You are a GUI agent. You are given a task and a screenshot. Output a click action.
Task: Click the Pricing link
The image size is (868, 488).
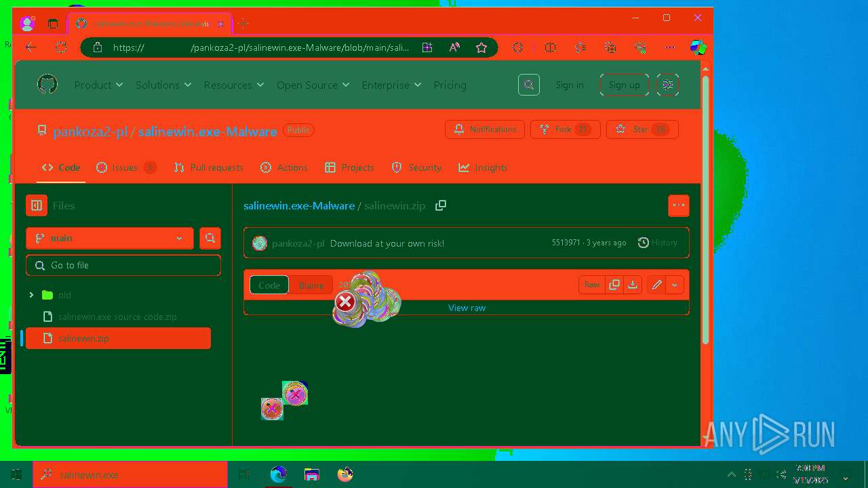pos(450,85)
